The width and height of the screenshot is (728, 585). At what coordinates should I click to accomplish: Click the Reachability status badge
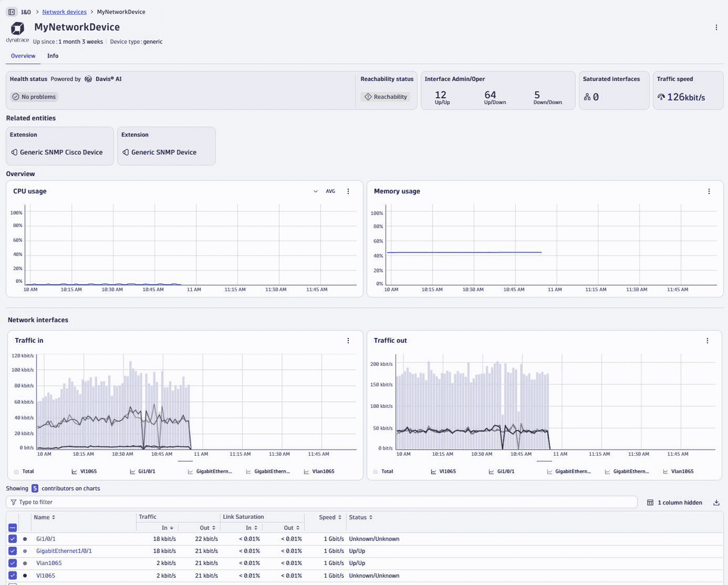click(x=385, y=97)
